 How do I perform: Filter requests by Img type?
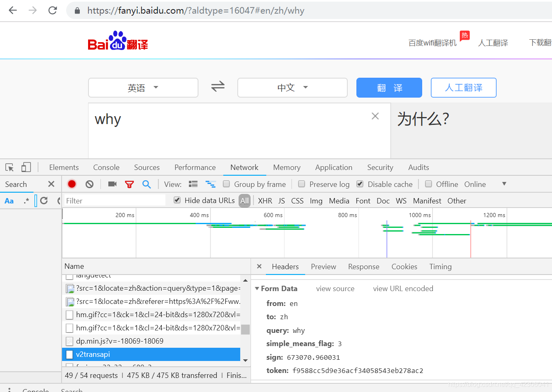tap(316, 201)
